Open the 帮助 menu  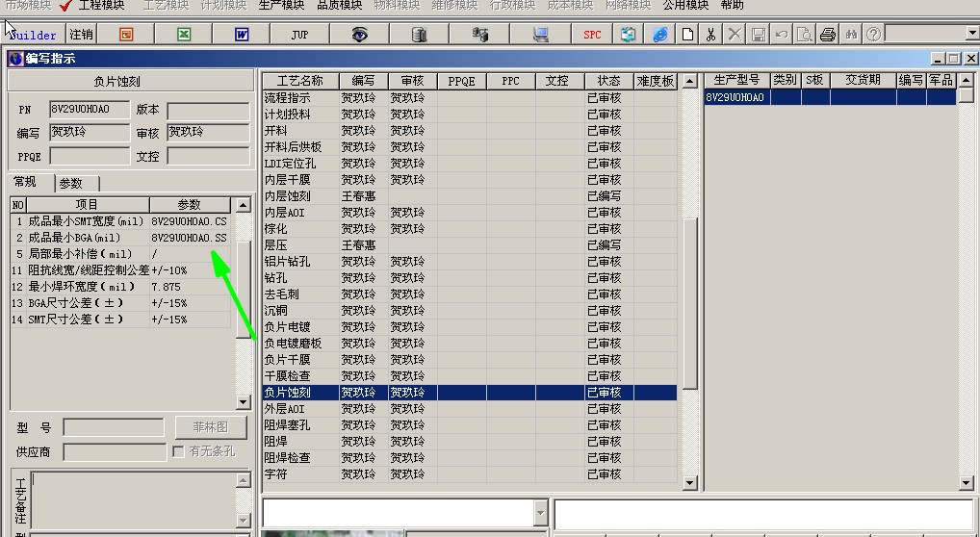coord(732,6)
